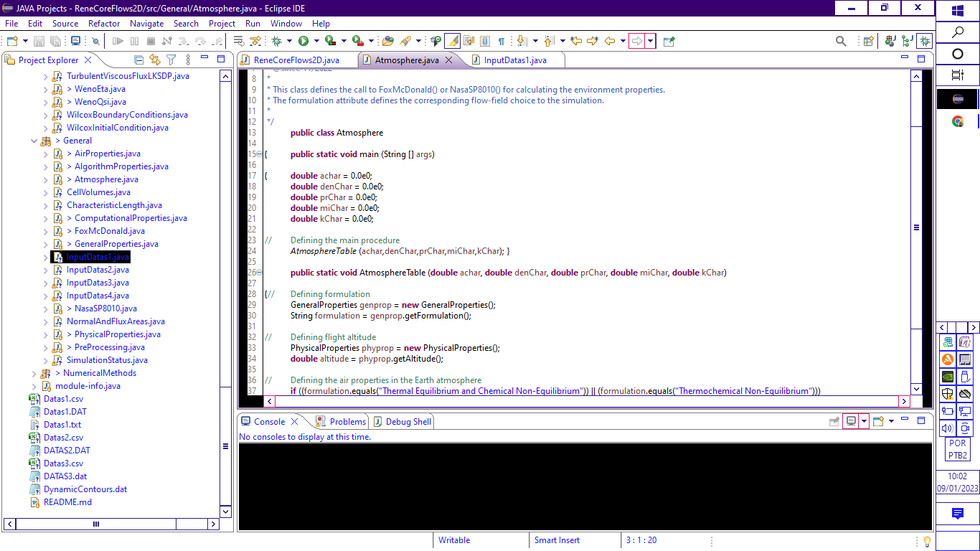Click the Debug bug icon
Screen dimensions: 980x551
[276, 41]
